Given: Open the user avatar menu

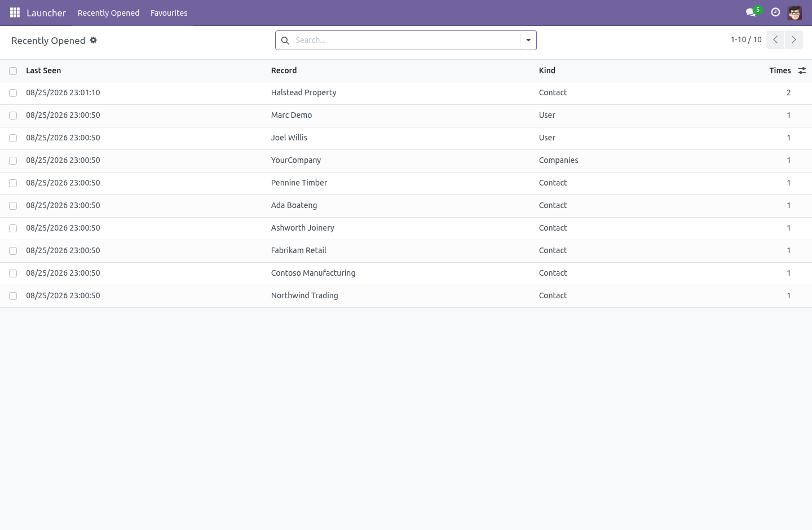Looking at the screenshot, I should [x=795, y=12].
